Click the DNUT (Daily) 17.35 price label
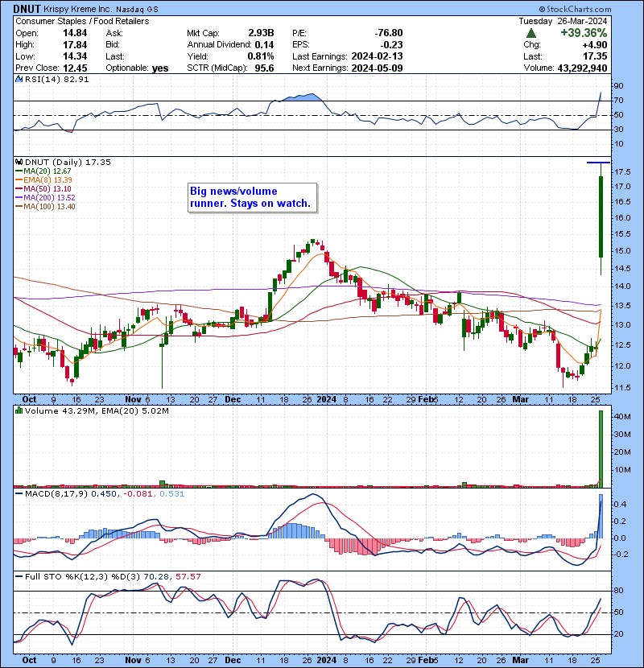This screenshot has width=644, height=668. tap(68, 163)
